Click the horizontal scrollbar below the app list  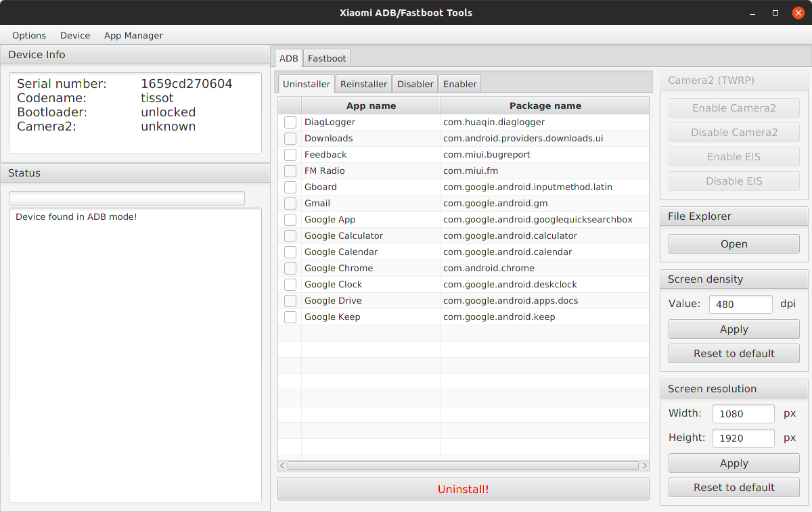464,465
